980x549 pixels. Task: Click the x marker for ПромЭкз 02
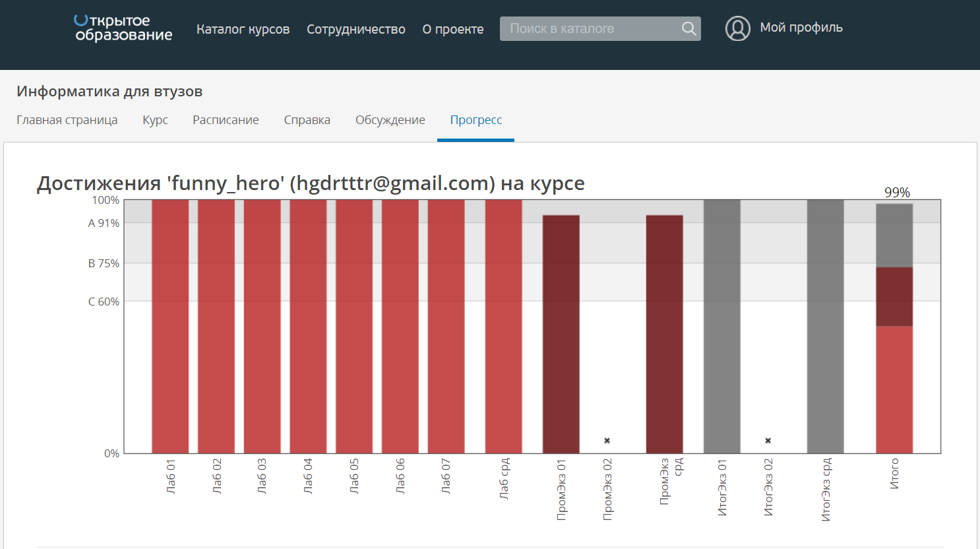[607, 440]
